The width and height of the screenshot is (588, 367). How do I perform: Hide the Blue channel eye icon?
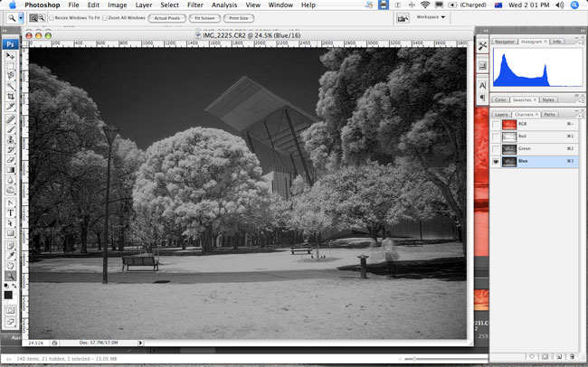[x=496, y=162]
